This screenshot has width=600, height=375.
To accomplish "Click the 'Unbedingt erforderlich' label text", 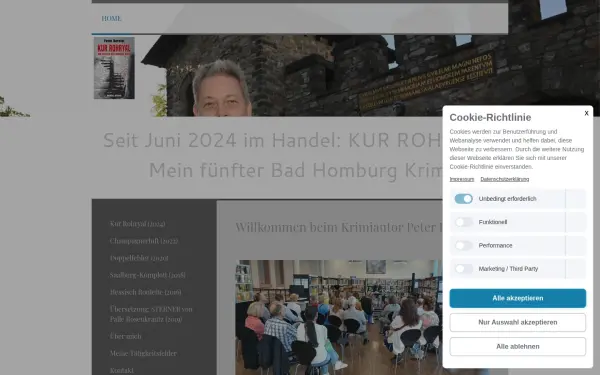I will pos(507,199).
